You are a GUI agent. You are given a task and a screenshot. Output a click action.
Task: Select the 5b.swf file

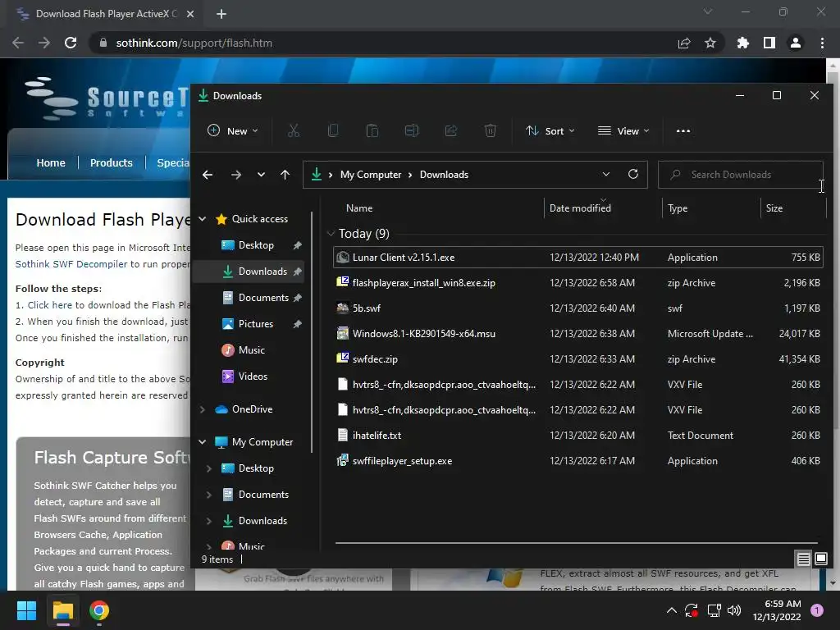click(578, 308)
